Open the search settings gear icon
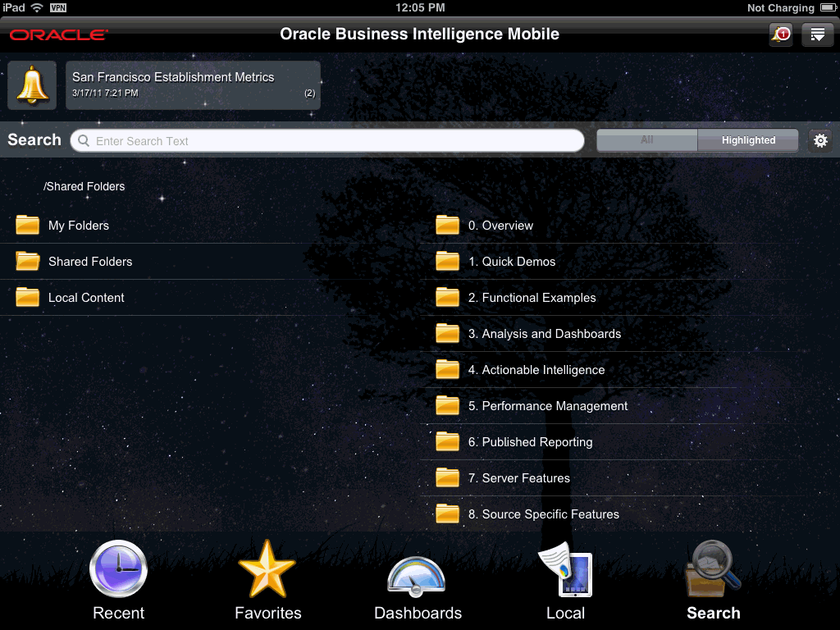The image size is (840, 630). click(x=819, y=139)
